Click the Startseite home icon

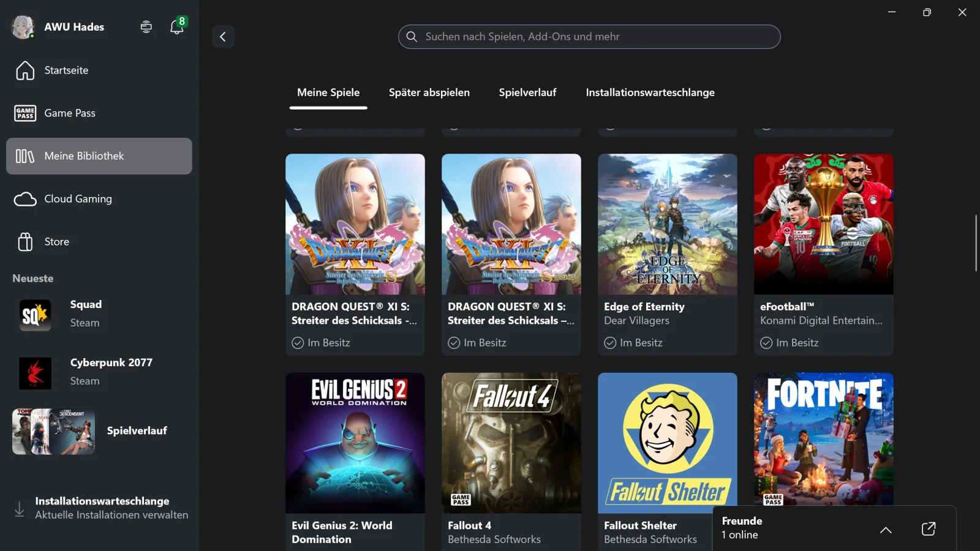(25, 70)
